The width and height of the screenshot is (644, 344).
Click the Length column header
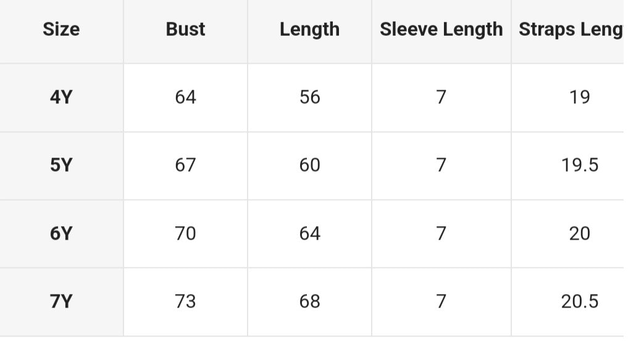click(x=309, y=30)
